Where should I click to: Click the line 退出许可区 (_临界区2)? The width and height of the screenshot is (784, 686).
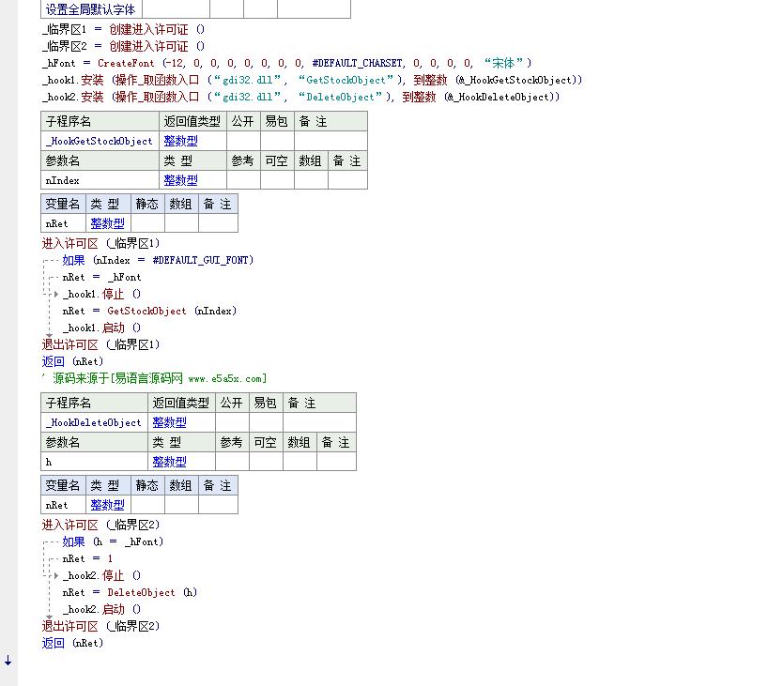[101, 626]
